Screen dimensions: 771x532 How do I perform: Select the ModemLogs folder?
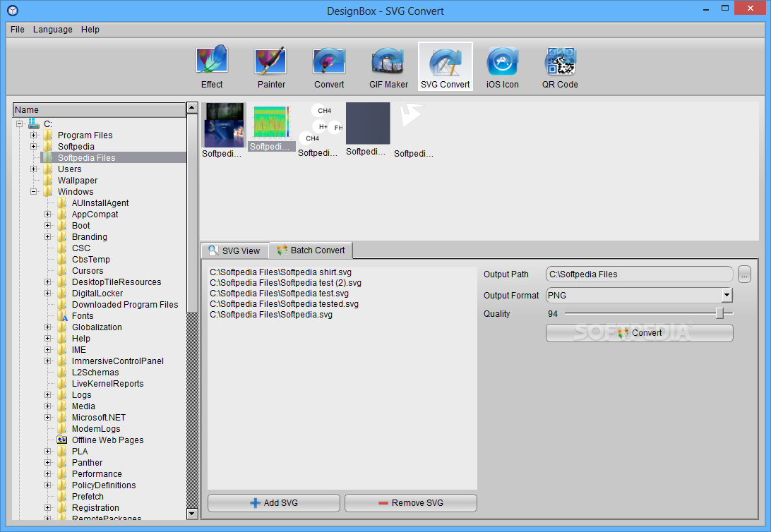(x=96, y=429)
